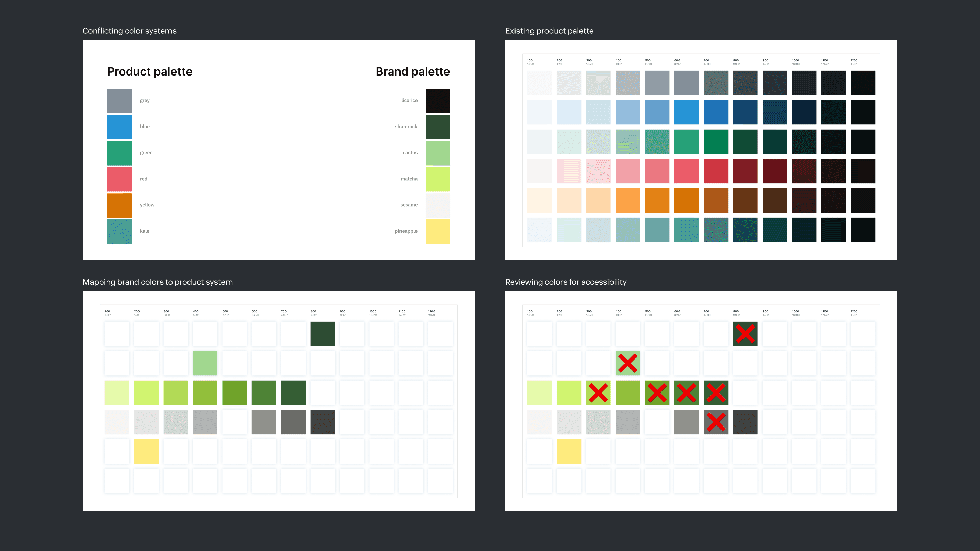980x551 pixels.
Task: Click 'Existing product palette' frame title
Action: coord(549,31)
